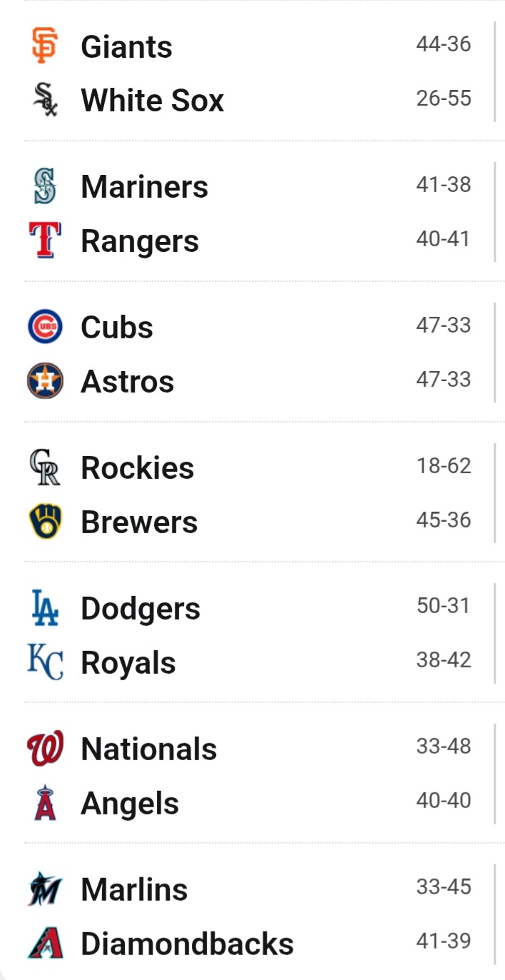The width and height of the screenshot is (505, 980).
Task: Open the Dodgers team name link
Action: [x=141, y=608]
